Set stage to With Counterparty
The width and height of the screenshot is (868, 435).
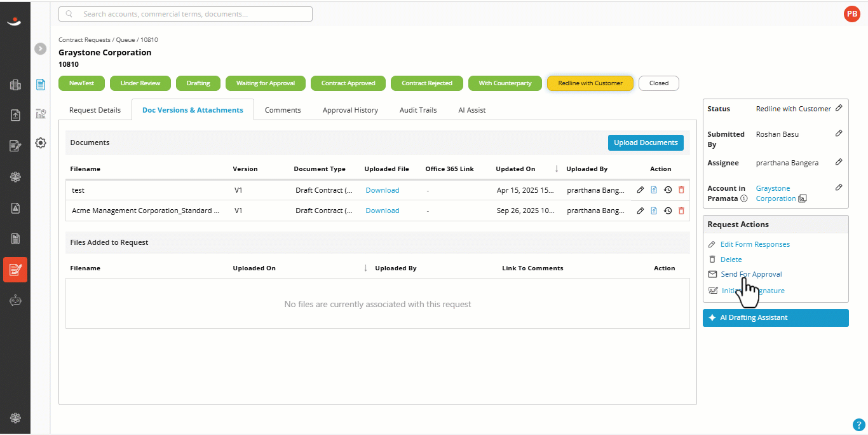tap(505, 83)
